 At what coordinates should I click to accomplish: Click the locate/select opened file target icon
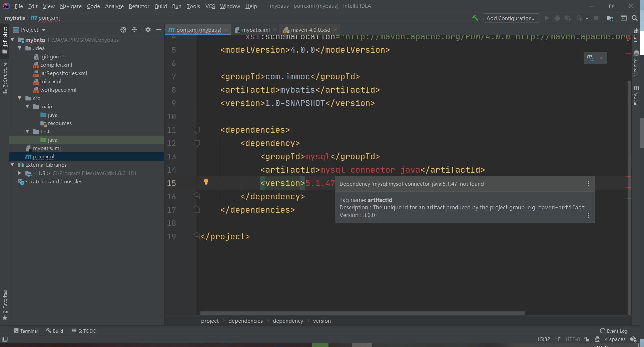123,30
